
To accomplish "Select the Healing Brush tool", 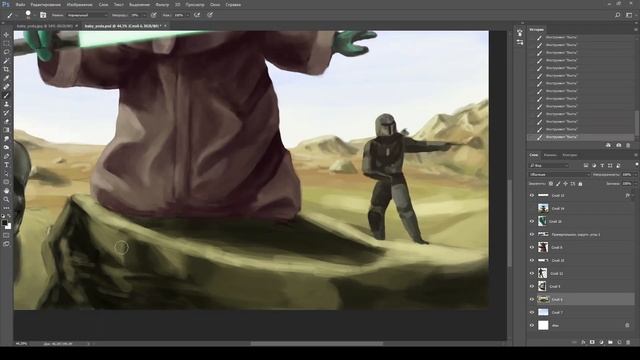I will coord(6,87).
